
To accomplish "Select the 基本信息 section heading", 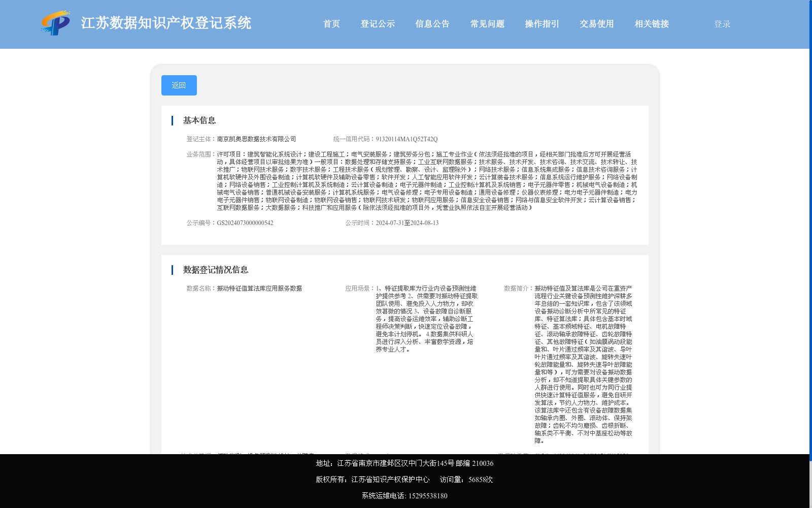I will 199,120.
